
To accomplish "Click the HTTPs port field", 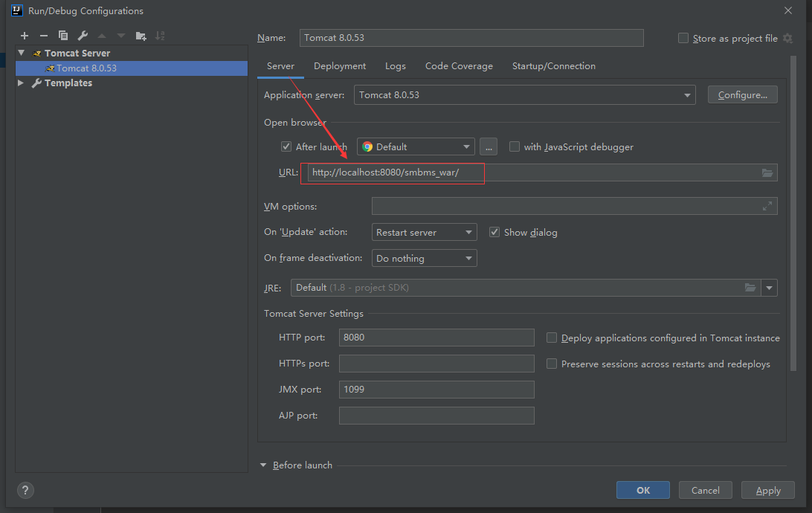I will click(436, 364).
